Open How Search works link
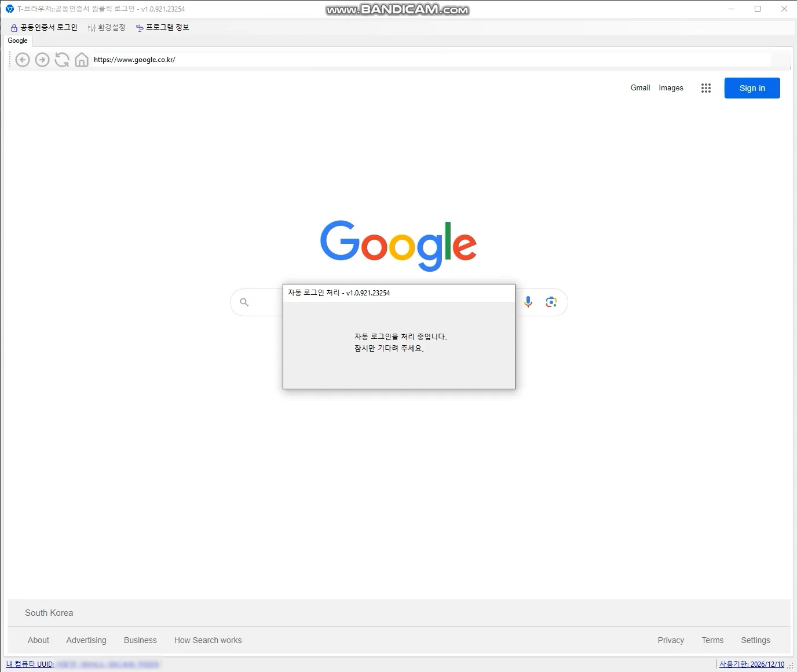The image size is (797, 672). click(x=208, y=640)
